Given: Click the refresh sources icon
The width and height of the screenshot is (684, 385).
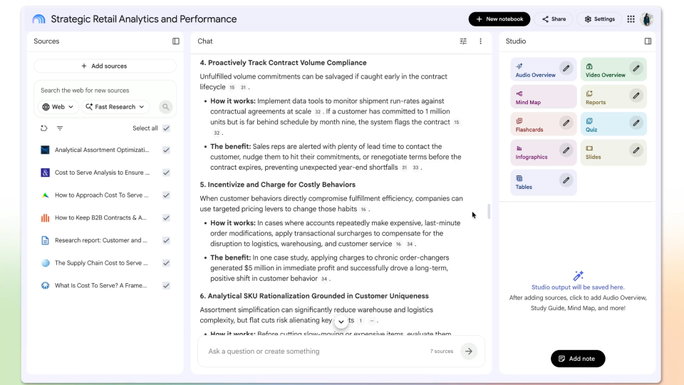Looking at the screenshot, I should [x=44, y=128].
